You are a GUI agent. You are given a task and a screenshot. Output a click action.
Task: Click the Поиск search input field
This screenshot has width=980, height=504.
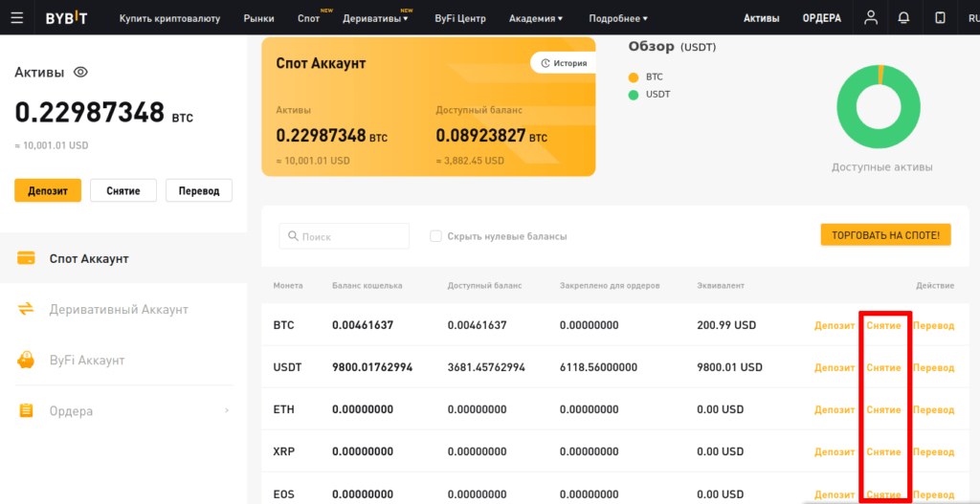click(345, 236)
